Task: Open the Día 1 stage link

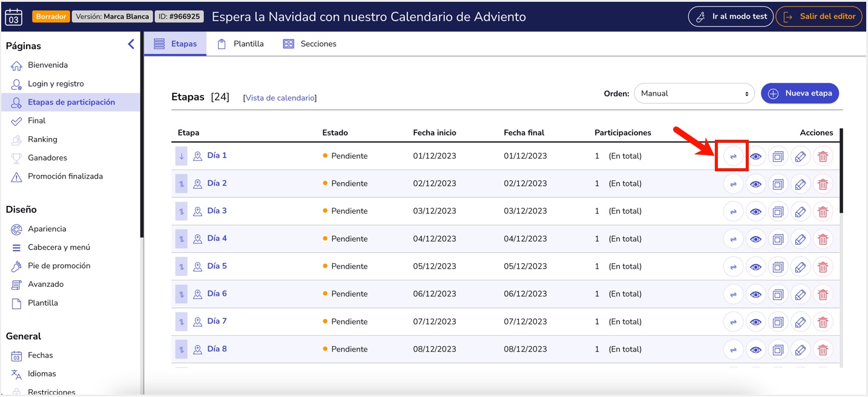Action: coord(217,156)
